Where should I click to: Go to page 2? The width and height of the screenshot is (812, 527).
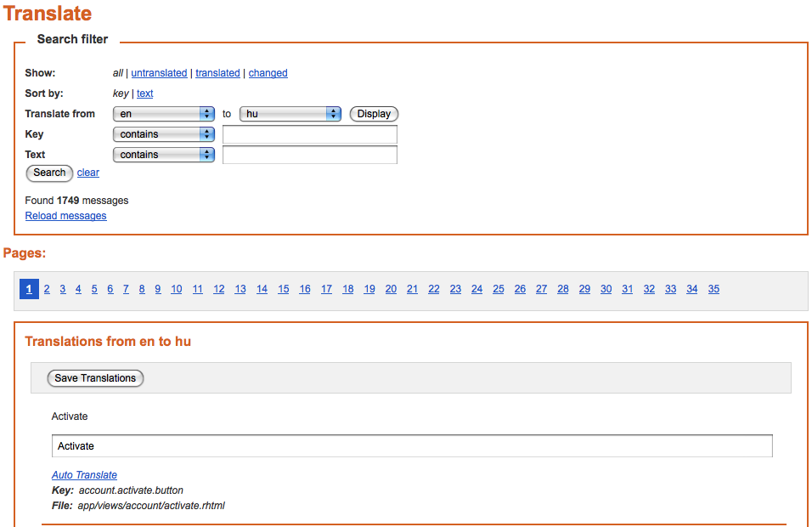point(47,289)
